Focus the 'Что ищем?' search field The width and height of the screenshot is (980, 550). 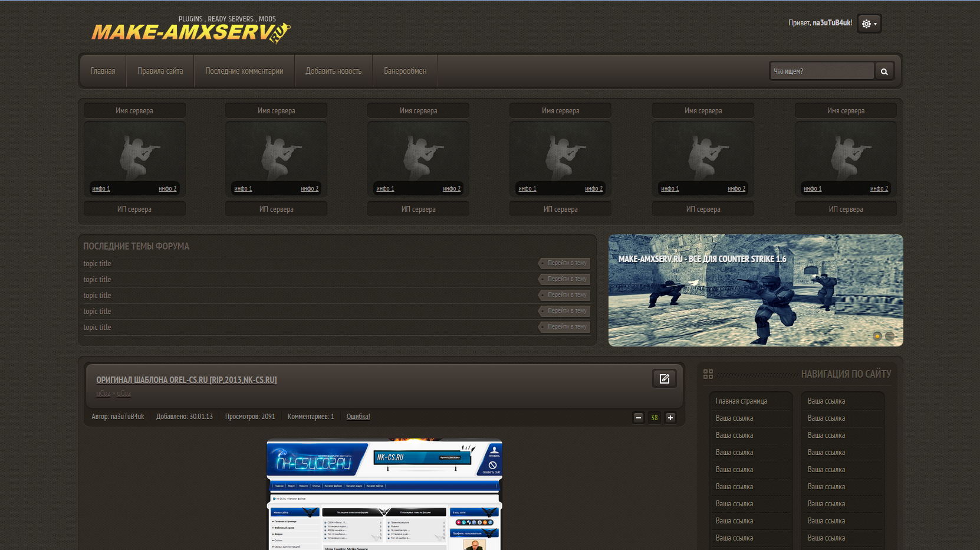point(822,71)
